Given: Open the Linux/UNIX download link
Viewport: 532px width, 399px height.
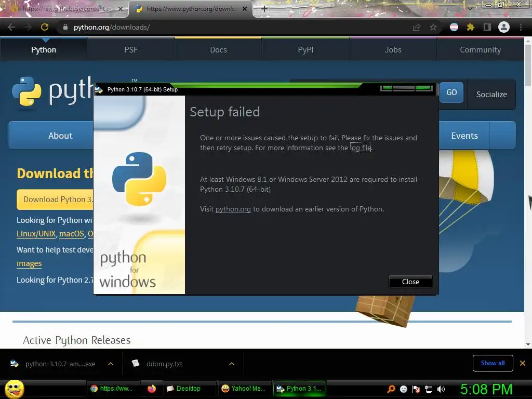Looking at the screenshot, I should tap(36, 234).
